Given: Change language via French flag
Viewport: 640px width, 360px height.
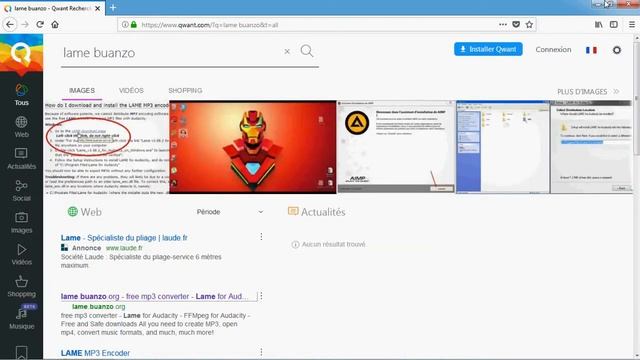Looking at the screenshot, I should 591,50.
